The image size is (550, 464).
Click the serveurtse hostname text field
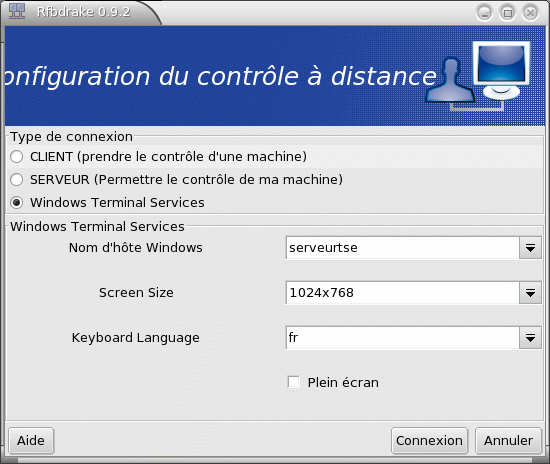click(402, 248)
